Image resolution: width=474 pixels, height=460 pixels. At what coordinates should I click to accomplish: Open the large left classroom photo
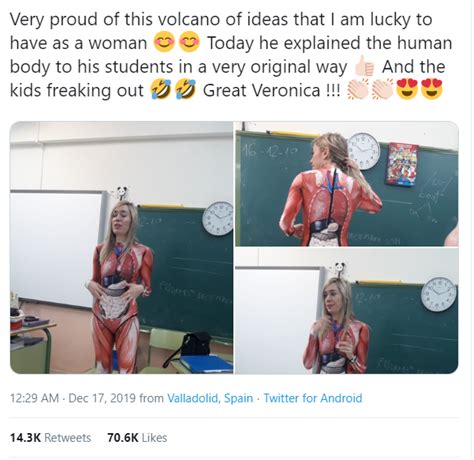(x=121, y=247)
